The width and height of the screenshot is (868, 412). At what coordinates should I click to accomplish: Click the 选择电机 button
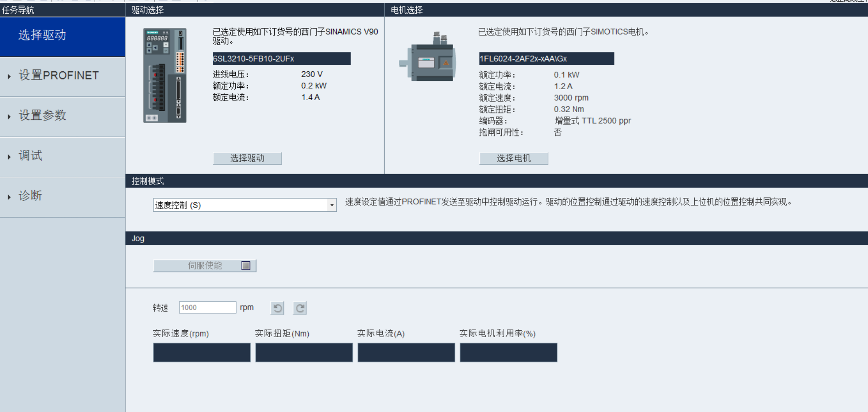click(514, 158)
